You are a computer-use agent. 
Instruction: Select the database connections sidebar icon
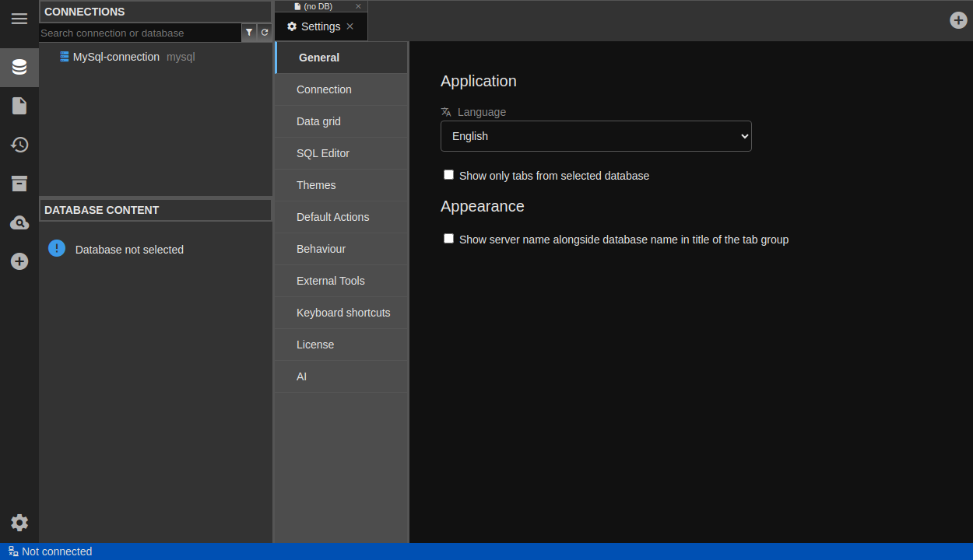pos(19,67)
